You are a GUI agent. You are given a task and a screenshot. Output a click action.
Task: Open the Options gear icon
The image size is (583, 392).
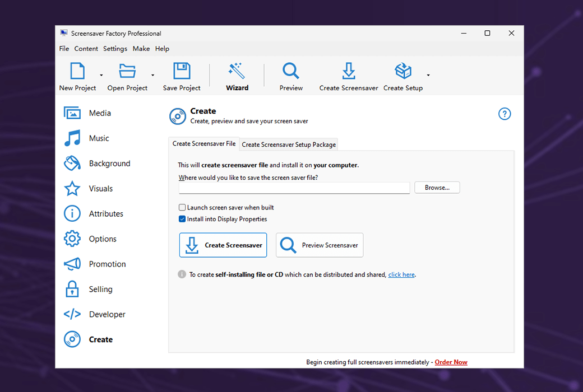pyautogui.click(x=72, y=239)
